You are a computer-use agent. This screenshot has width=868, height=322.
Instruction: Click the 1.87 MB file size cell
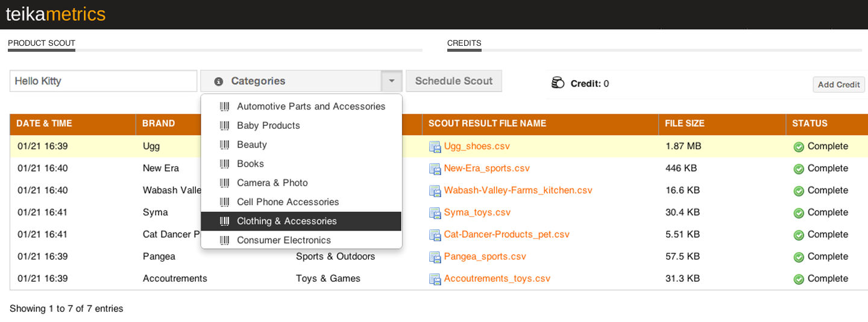pos(683,146)
